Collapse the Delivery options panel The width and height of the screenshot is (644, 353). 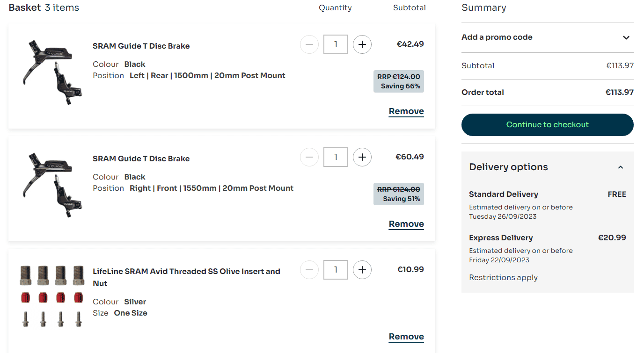[x=621, y=167]
